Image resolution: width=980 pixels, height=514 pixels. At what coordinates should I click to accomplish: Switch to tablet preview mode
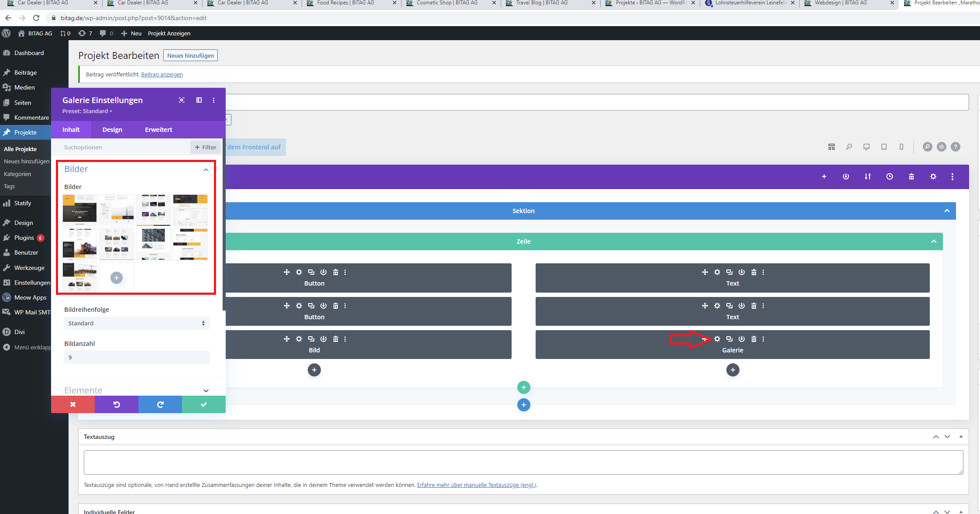(x=884, y=147)
